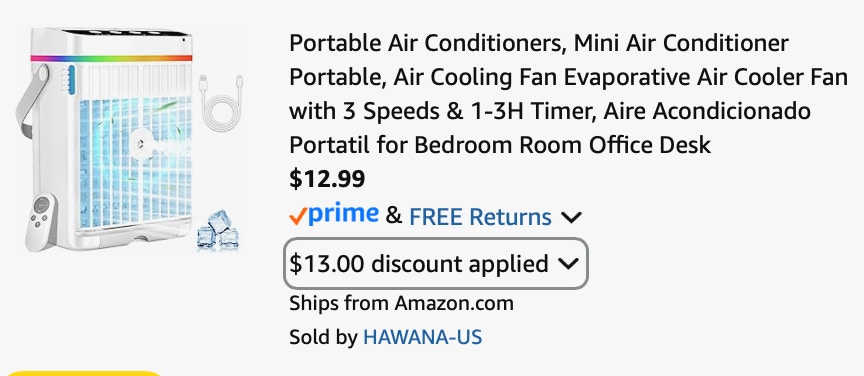Expand the chevron beside FREE Returns
The image size is (864, 376).
click(x=571, y=218)
